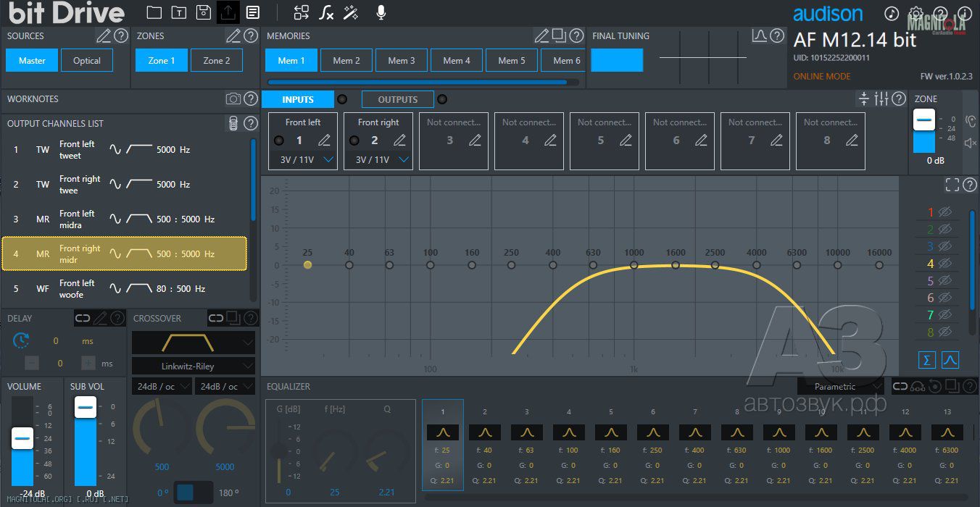980x507 pixels.
Task: Click the I/O routing swap icon
Action: tap(302, 12)
